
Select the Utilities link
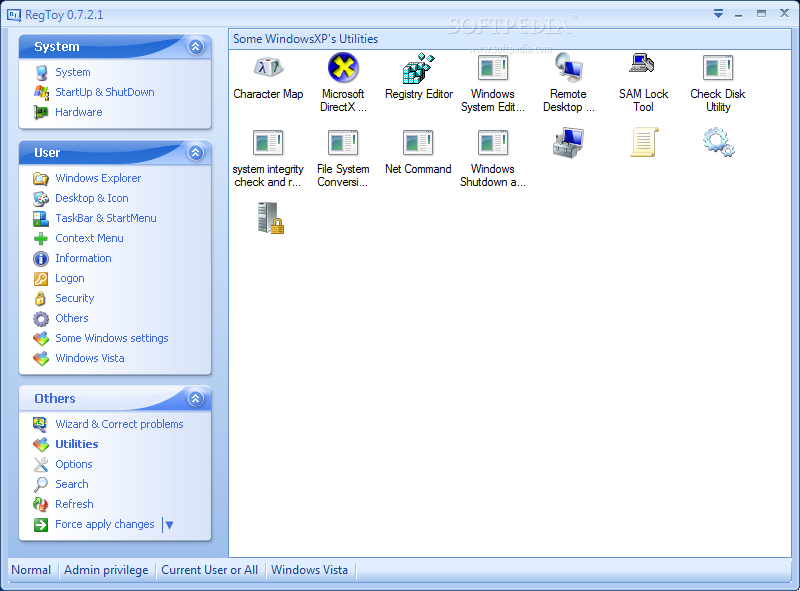77,444
